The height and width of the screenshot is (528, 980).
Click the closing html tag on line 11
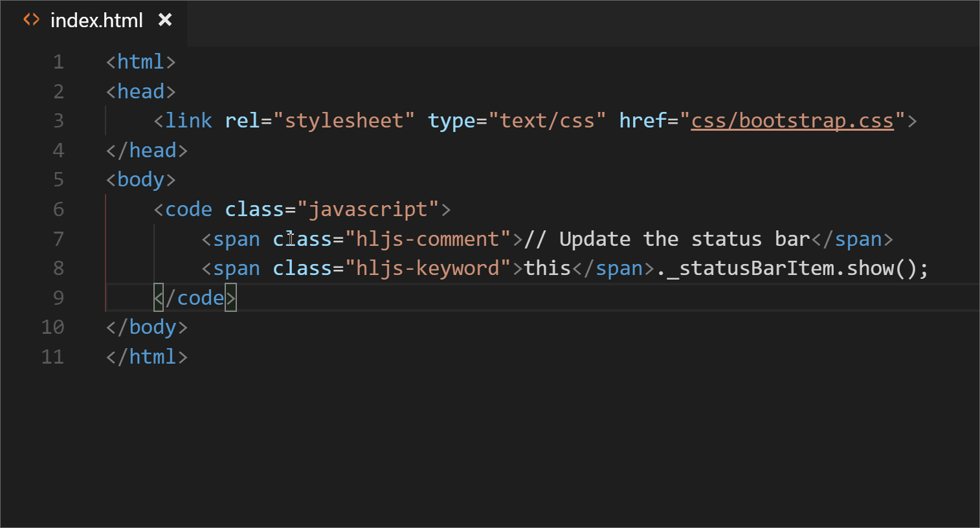(x=147, y=357)
